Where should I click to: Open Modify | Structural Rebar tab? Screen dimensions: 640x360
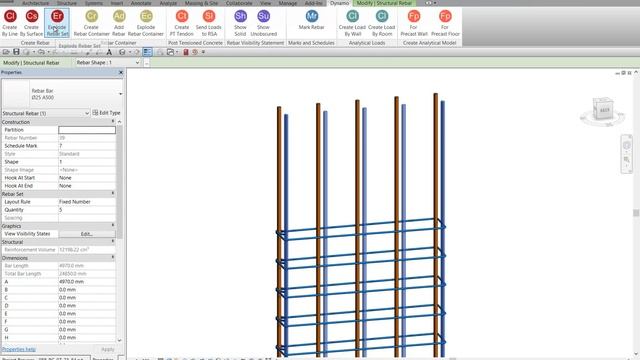coord(384,3)
